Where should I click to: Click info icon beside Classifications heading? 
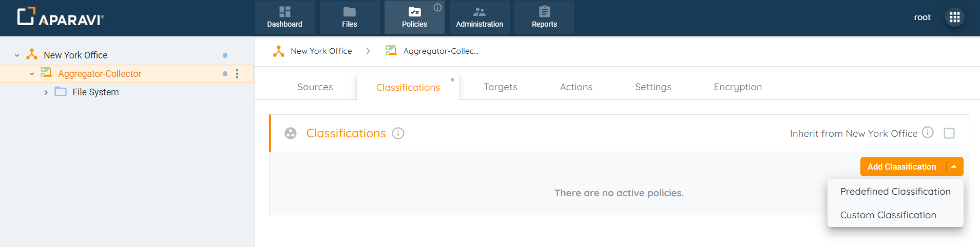point(398,134)
